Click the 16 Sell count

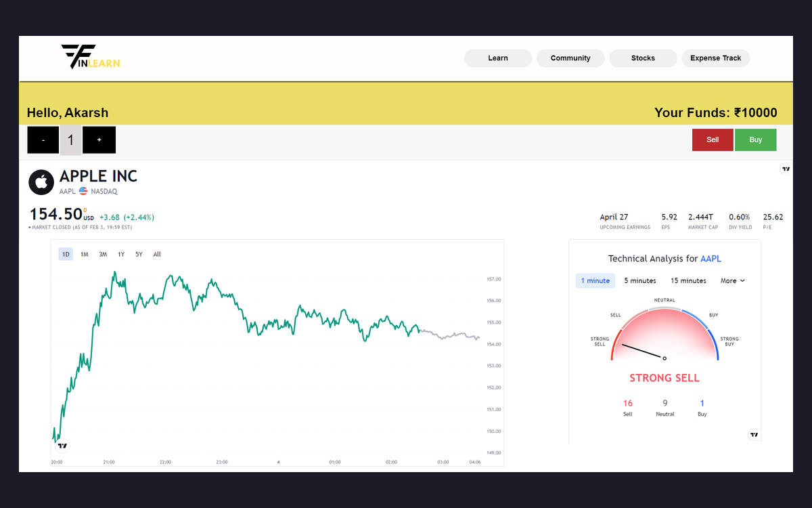pos(628,403)
